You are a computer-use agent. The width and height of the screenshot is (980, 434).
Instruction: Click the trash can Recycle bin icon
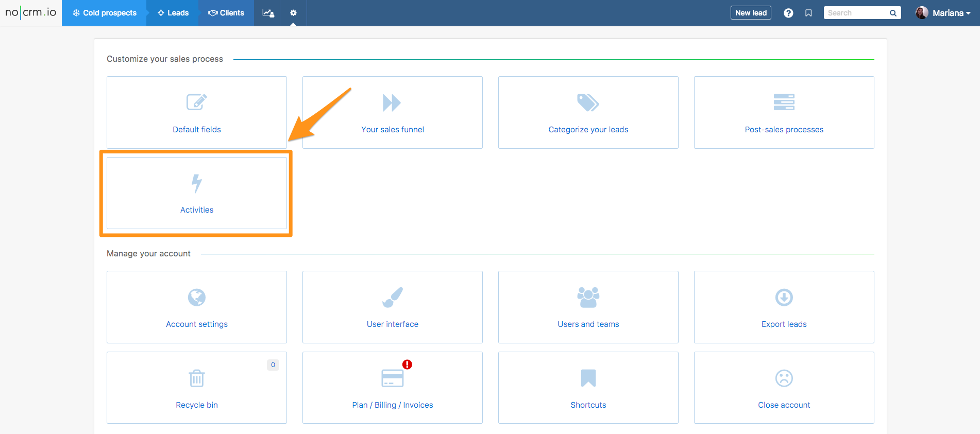tap(197, 378)
